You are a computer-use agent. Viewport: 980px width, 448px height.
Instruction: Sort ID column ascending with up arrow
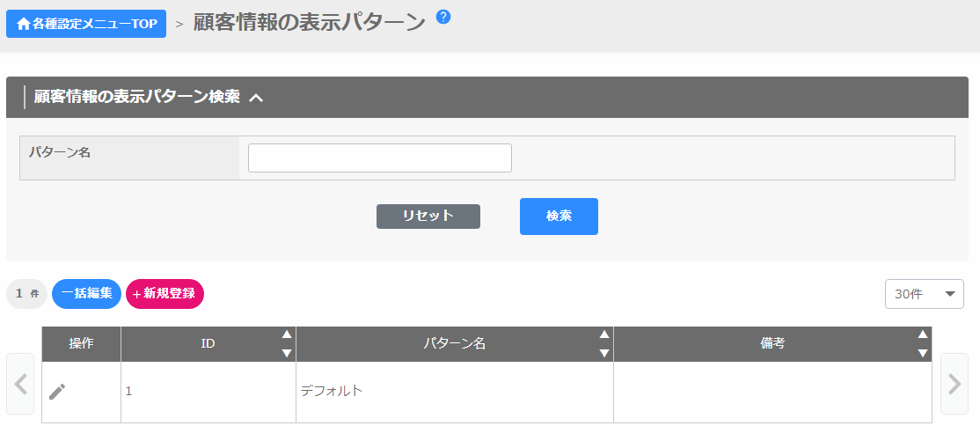(286, 334)
